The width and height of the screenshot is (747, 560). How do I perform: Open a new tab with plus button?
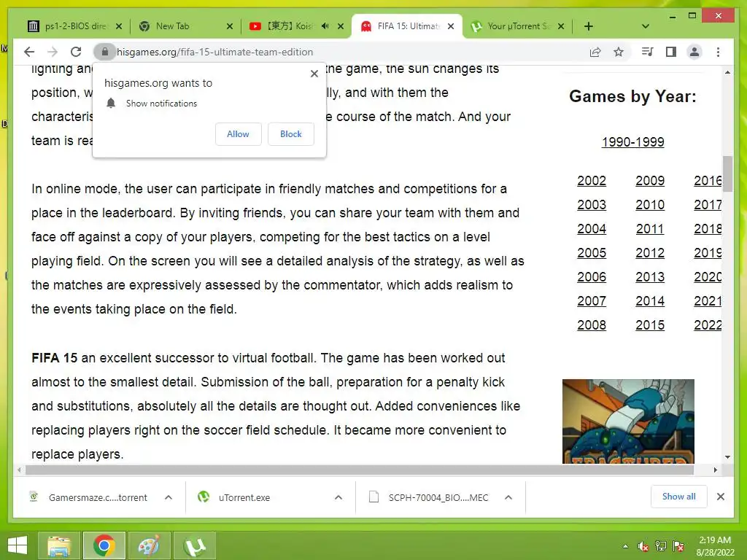pyautogui.click(x=589, y=27)
